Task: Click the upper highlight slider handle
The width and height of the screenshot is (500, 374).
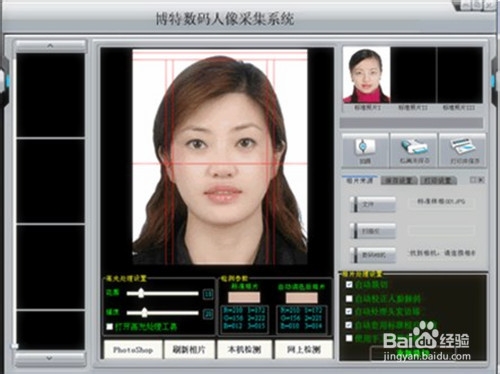Action: (141, 293)
